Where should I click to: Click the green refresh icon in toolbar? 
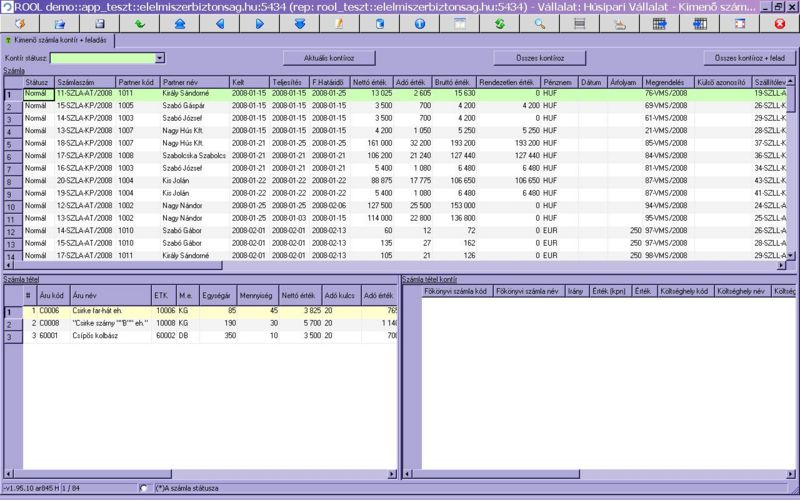[x=499, y=22]
